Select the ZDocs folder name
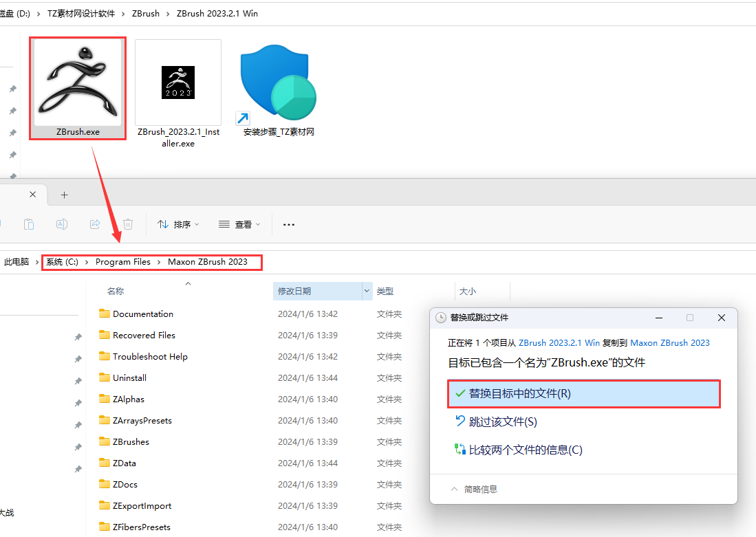The width and height of the screenshot is (756, 537). coord(125,485)
